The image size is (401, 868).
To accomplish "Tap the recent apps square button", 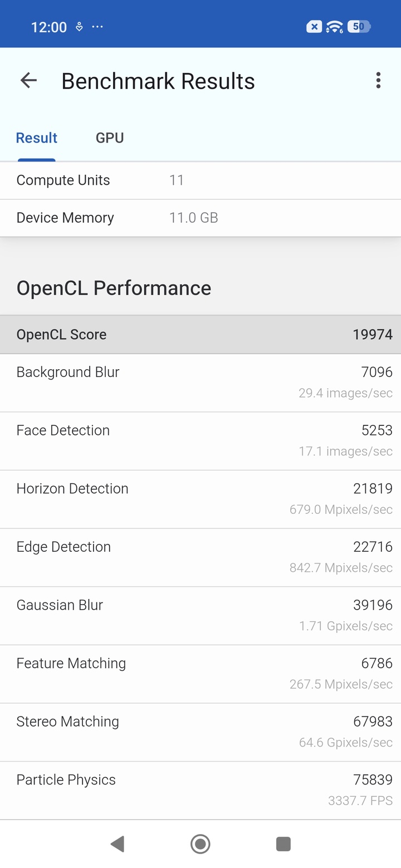I will 283,844.
